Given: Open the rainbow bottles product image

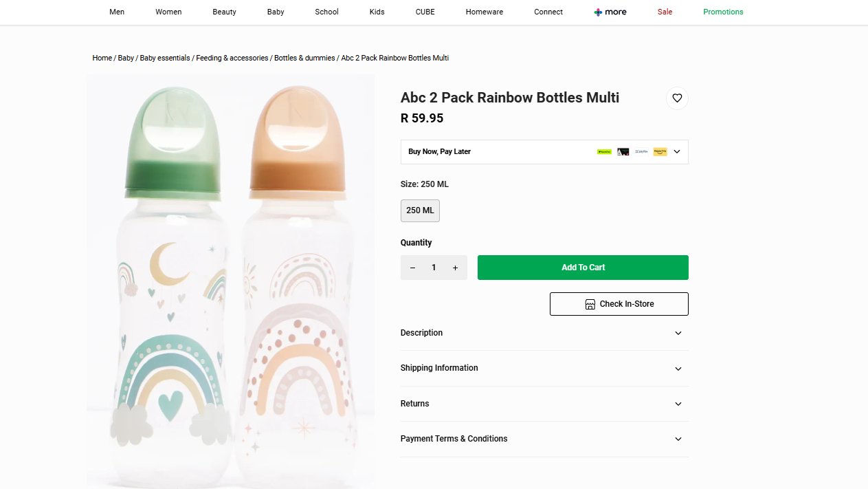Looking at the screenshot, I should [231, 282].
